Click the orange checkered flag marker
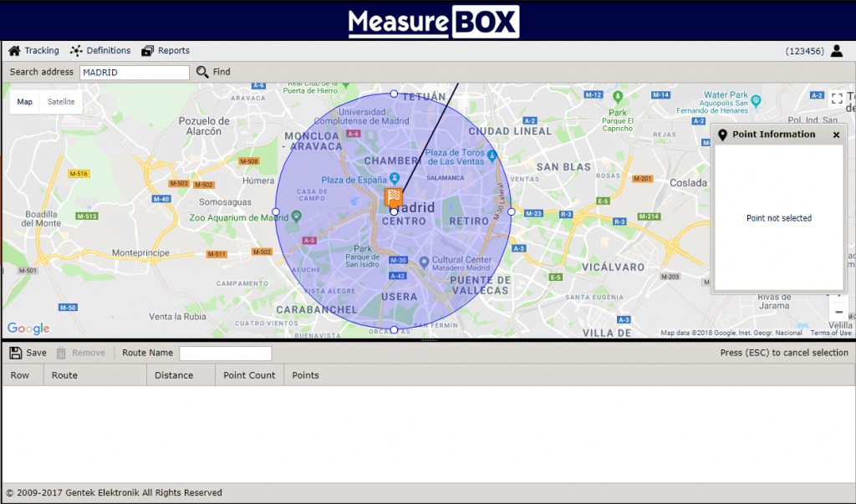Viewport: 856px width, 504px height. 394,197
